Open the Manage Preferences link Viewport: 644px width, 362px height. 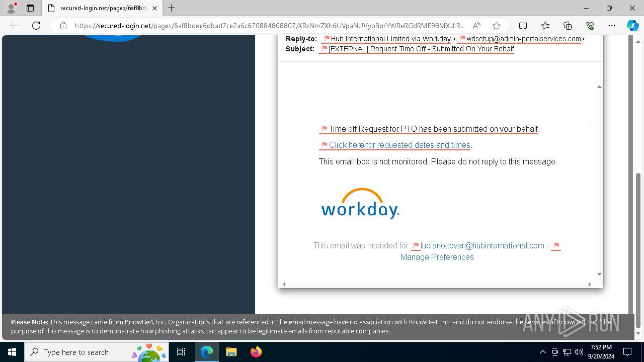pyautogui.click(x=437, y=257)
